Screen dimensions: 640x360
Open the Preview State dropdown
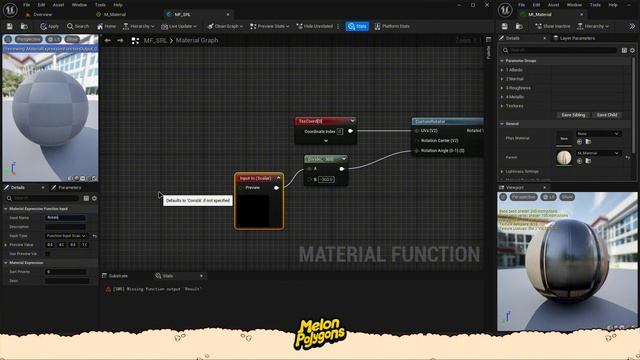pyautogui.click(x=270, y=26)
